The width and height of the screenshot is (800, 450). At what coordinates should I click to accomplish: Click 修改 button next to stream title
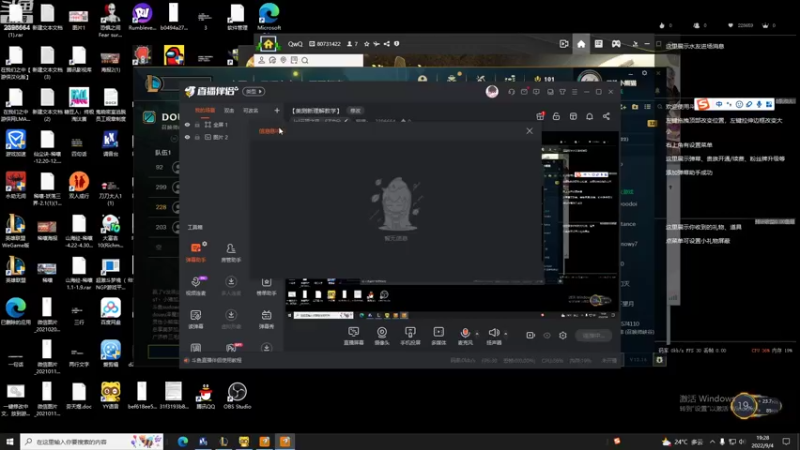pyautogui.click(x=355, y=111)
